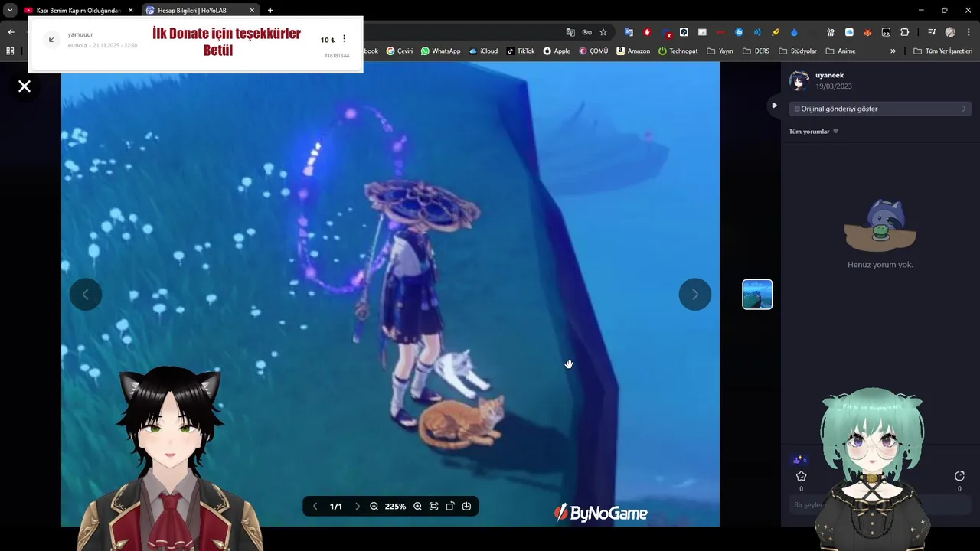
Task: Close the image viewer with the X icon
Action: pyautogui.click(x=24, y=86)
